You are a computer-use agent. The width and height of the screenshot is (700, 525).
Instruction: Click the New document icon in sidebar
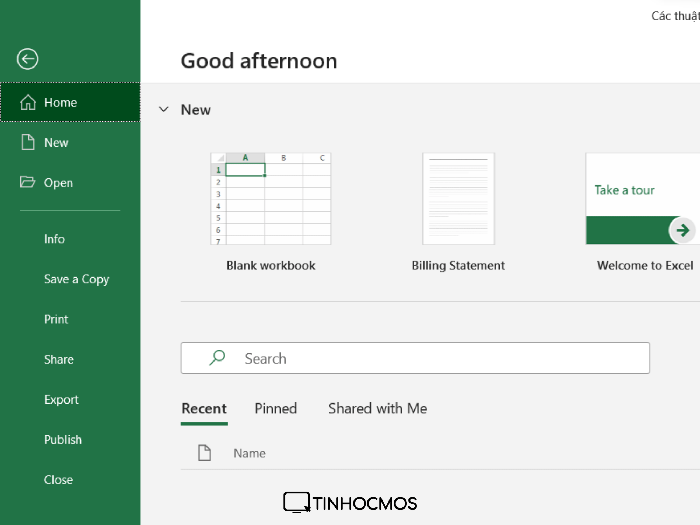pyautogui.click(x=28, y=143)
